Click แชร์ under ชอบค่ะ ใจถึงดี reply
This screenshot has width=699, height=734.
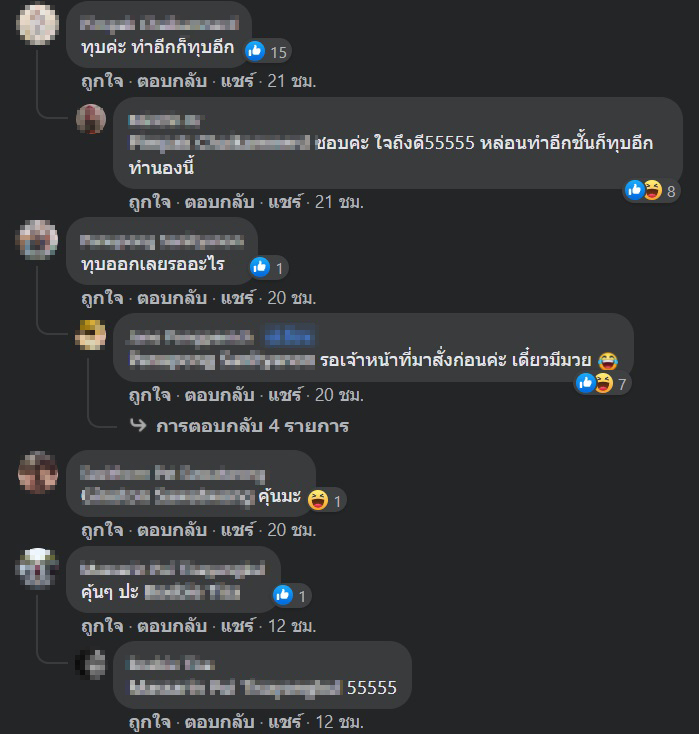[285, 202]
